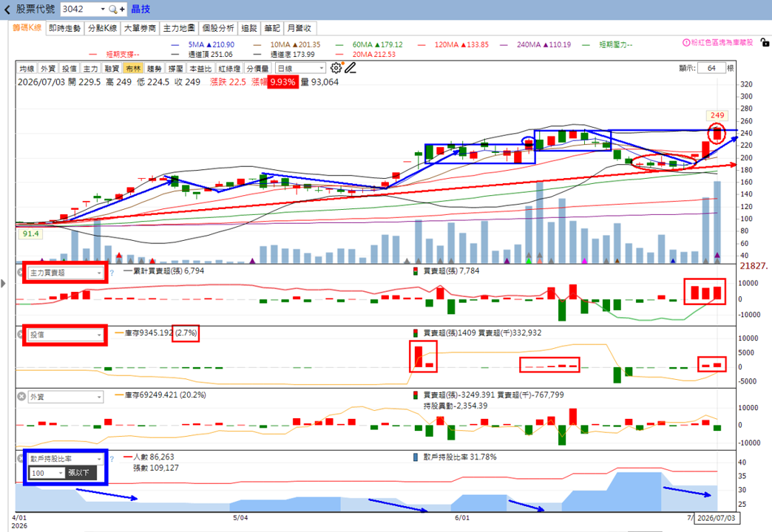
Task: Click the 晶技 stock name link
Action: pos(140,10)
